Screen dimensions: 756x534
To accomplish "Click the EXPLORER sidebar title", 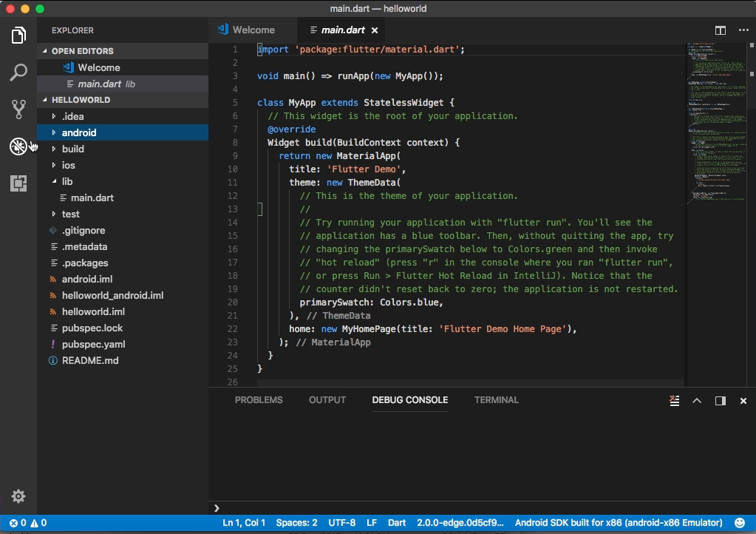I will click(x=73, y=30).
